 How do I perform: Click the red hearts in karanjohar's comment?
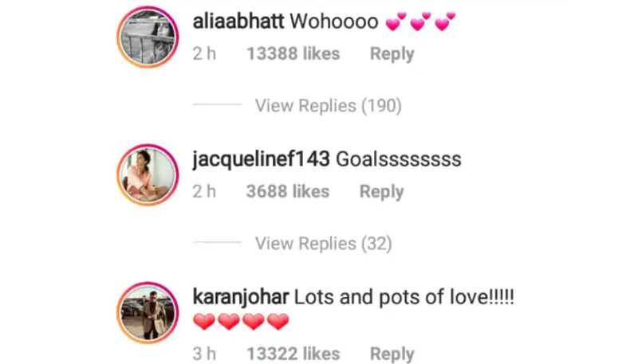[241, 321]
